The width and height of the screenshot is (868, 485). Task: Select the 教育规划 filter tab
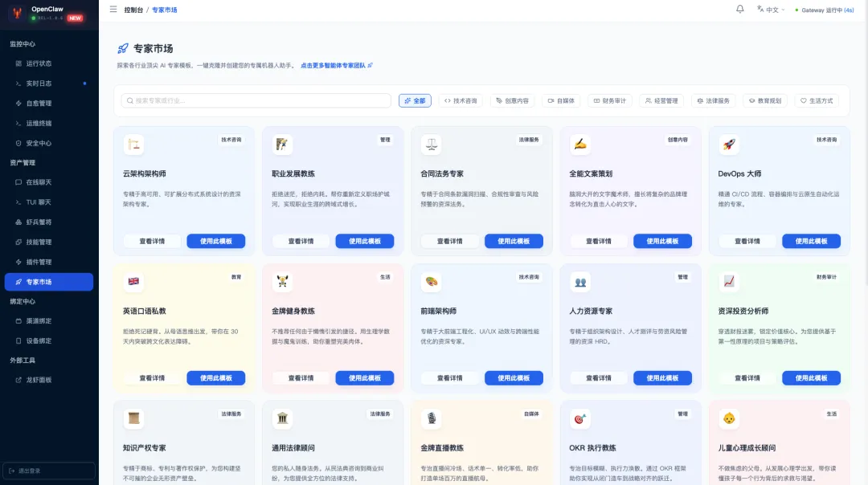764,100
